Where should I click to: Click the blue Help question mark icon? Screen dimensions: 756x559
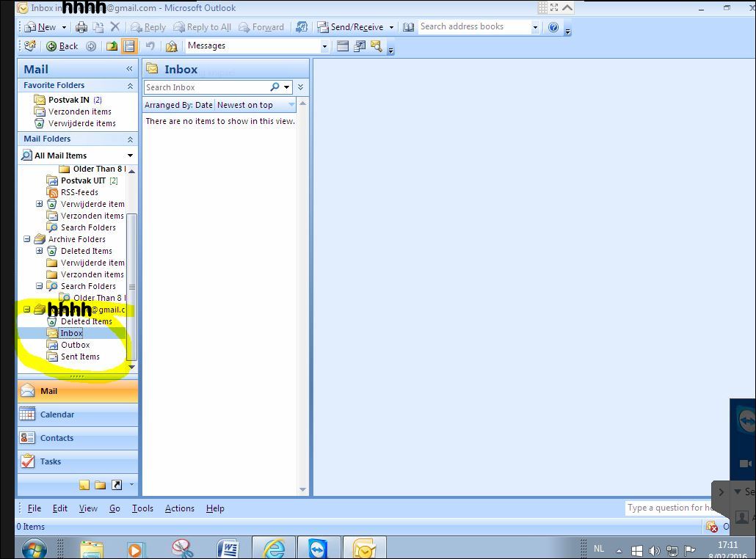[x=553, y=27]
